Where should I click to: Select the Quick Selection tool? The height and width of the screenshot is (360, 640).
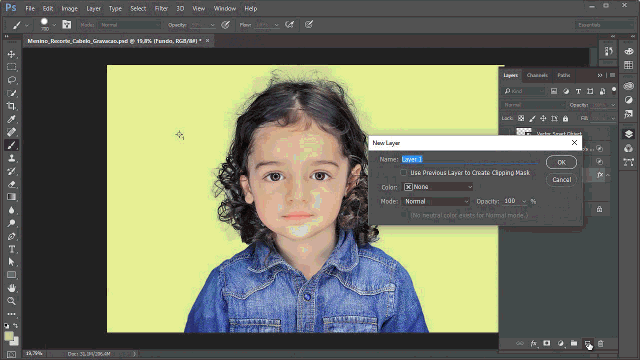tap(11, 93)
